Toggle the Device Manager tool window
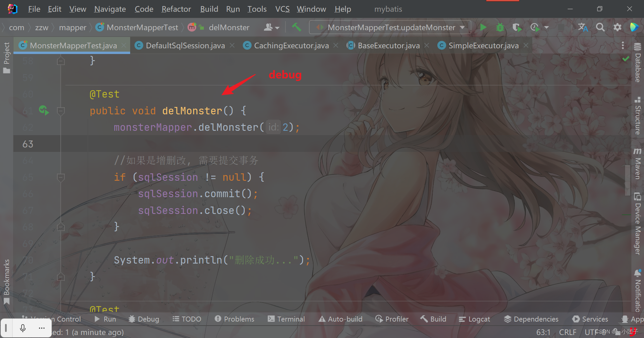The width and height of the screenshot is (644, 338). 637,224
